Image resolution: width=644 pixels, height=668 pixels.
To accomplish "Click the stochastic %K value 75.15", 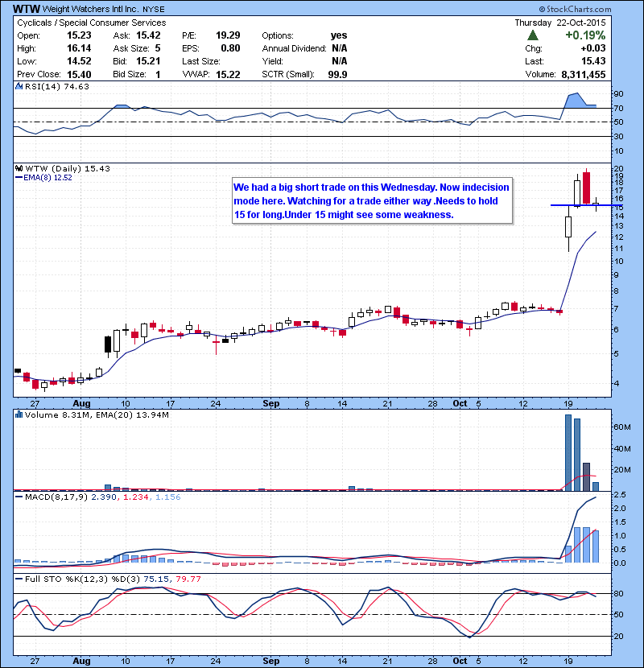I will tap(156, 579).
